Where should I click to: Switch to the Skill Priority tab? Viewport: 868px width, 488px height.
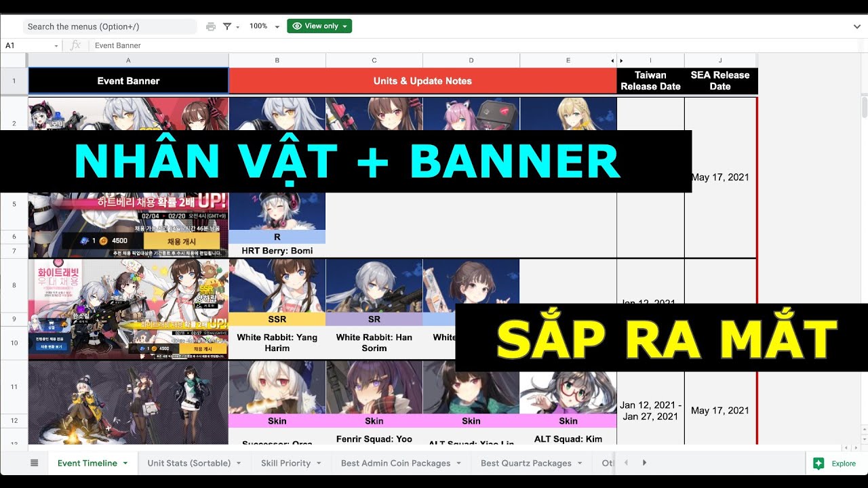coord(285,463)
